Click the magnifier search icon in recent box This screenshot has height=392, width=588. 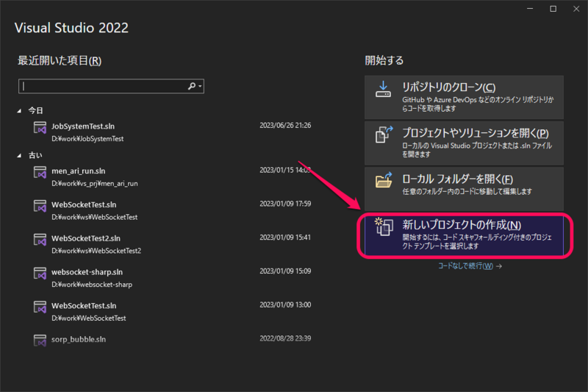pyautogui.click(x=192, y=86)
